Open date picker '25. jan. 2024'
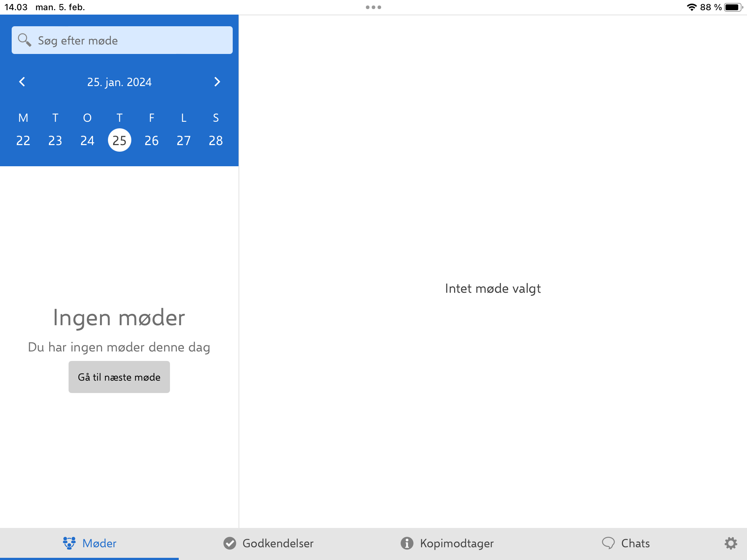This screenshot has height=560, width=747. click(119, 82)
